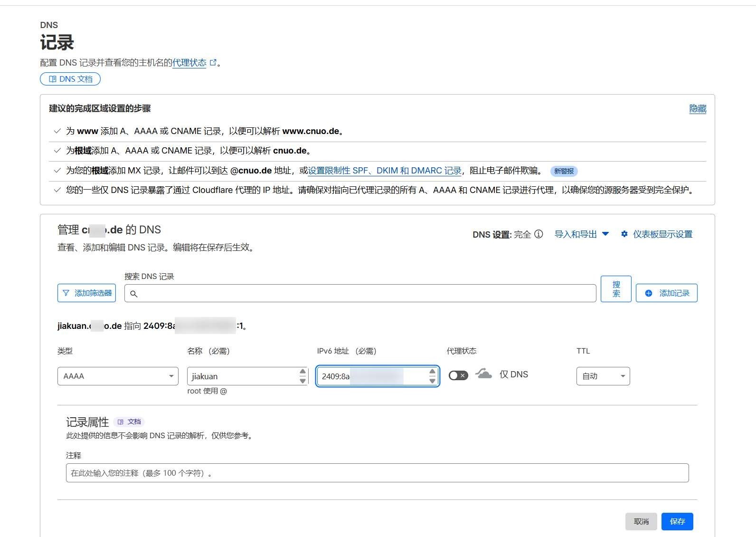Screen dimensions: 756x537
Task: Click the checkmark for www record step
Action: tap(57, 131)
